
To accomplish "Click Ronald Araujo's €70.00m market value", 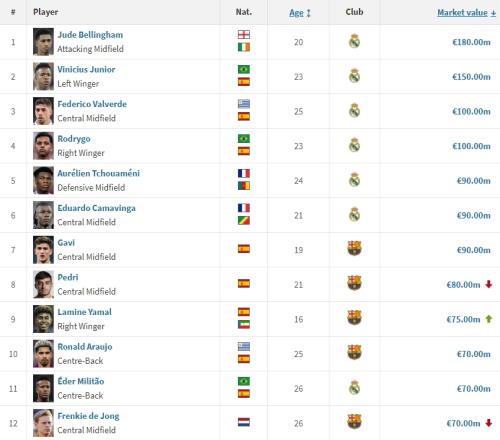I will [x=474, y=354].
